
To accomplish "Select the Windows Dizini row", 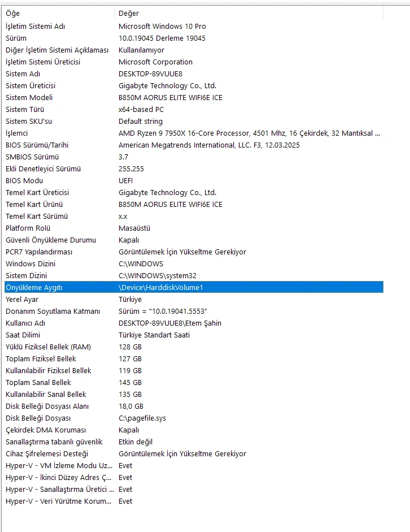I will pyautogui.click(x=194, y=263).
